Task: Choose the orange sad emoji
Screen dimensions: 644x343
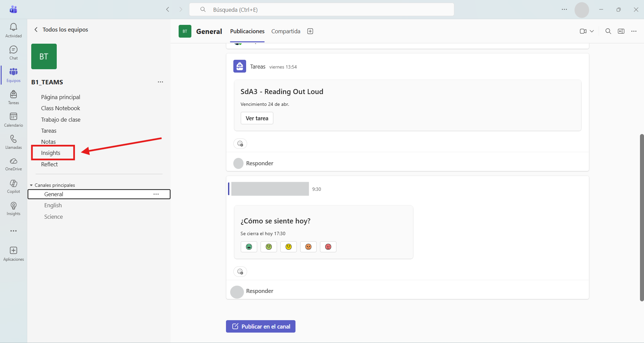Action: (x=308, y=247)
